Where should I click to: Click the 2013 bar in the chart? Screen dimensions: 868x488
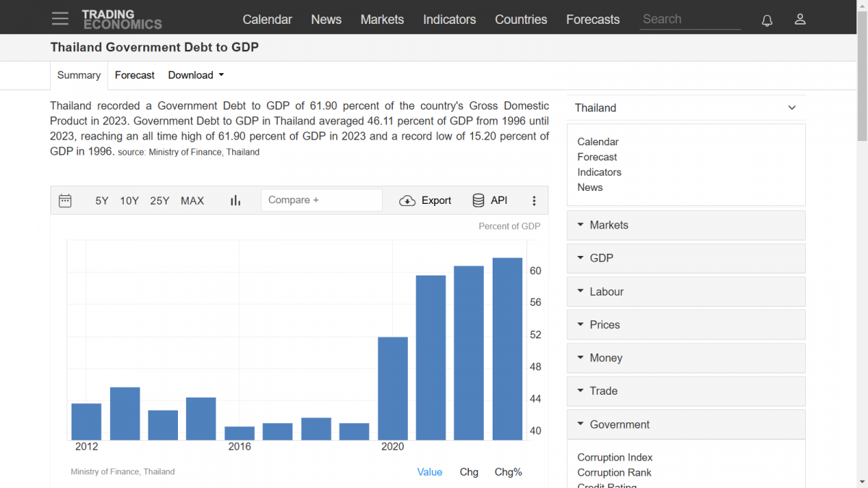pos(124,414)
